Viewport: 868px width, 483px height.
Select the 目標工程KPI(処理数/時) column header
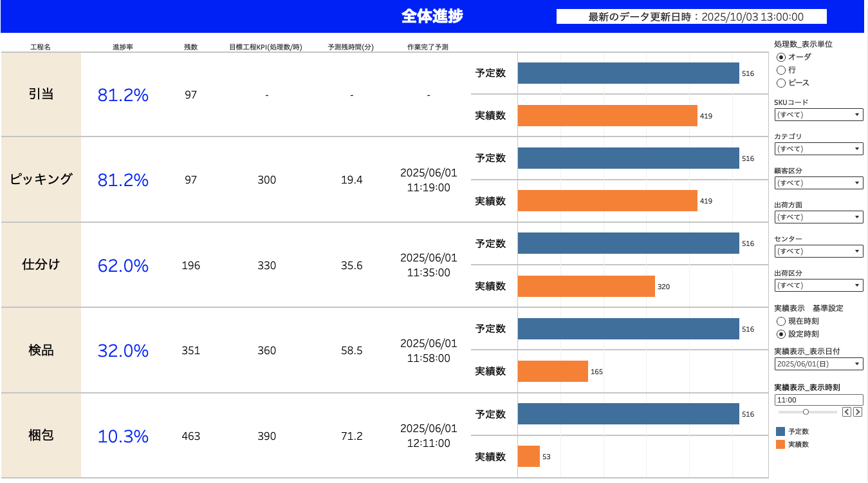pos(266,47)
